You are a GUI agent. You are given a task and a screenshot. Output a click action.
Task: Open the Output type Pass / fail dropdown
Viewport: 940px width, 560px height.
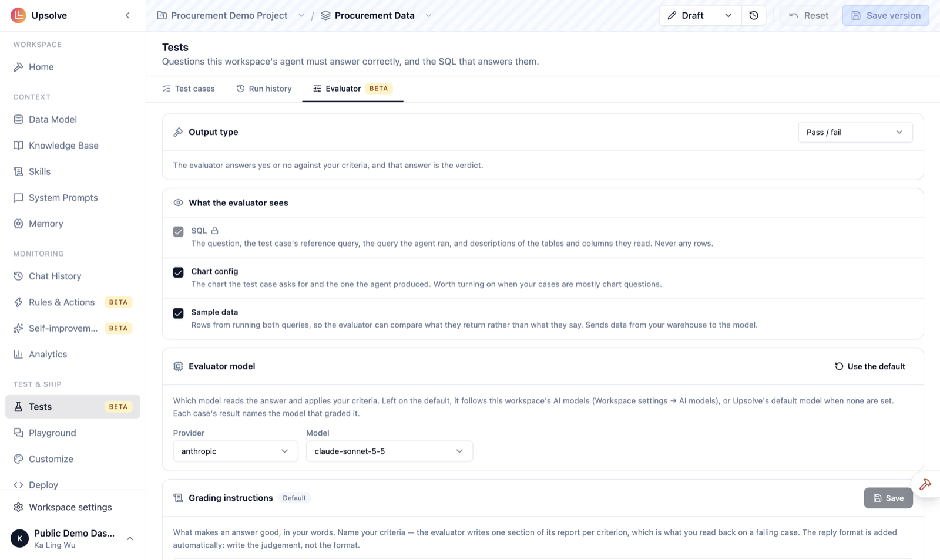click(855, 132)
